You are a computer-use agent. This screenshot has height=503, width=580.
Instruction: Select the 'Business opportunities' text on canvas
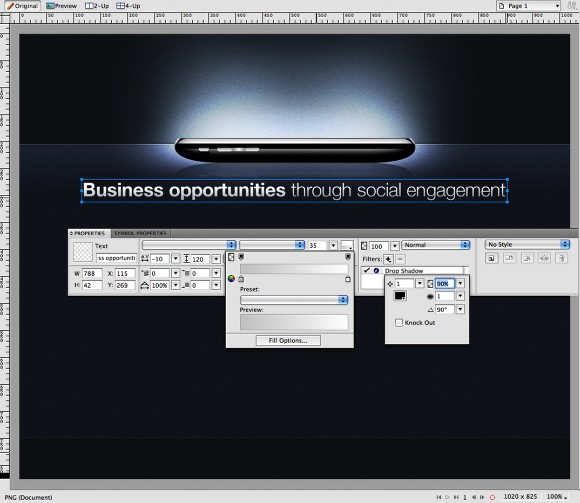pos(184,190)
